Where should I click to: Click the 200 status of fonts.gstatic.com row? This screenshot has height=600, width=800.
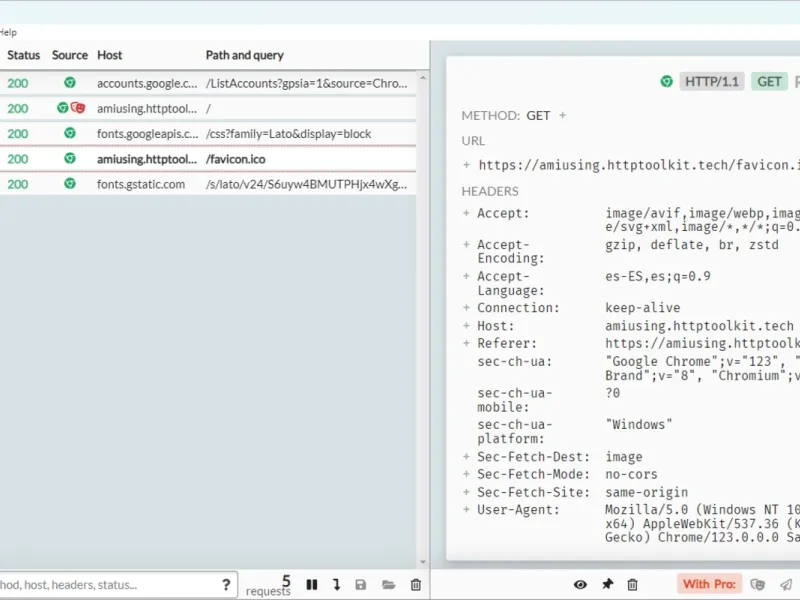pyautogui.click(x=18, y=184)
